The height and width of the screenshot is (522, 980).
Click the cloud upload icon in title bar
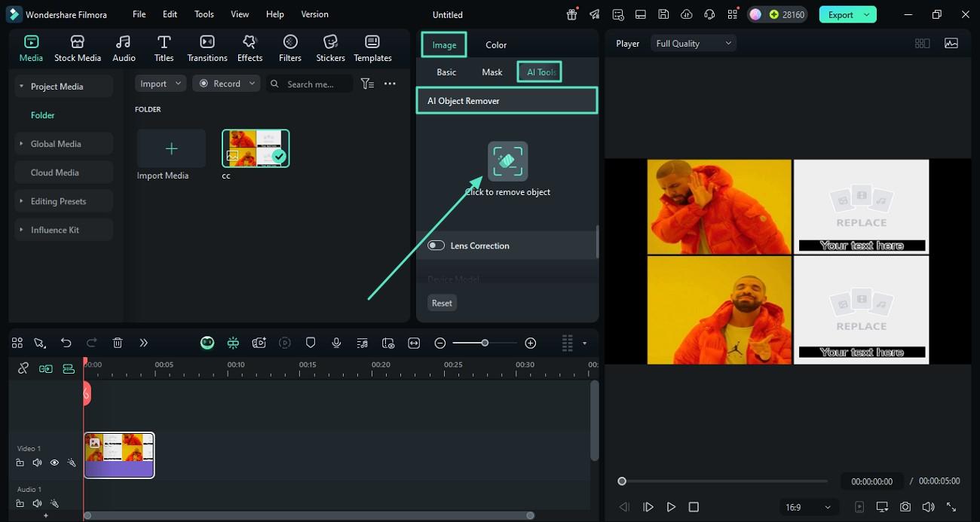pos(686,14)
